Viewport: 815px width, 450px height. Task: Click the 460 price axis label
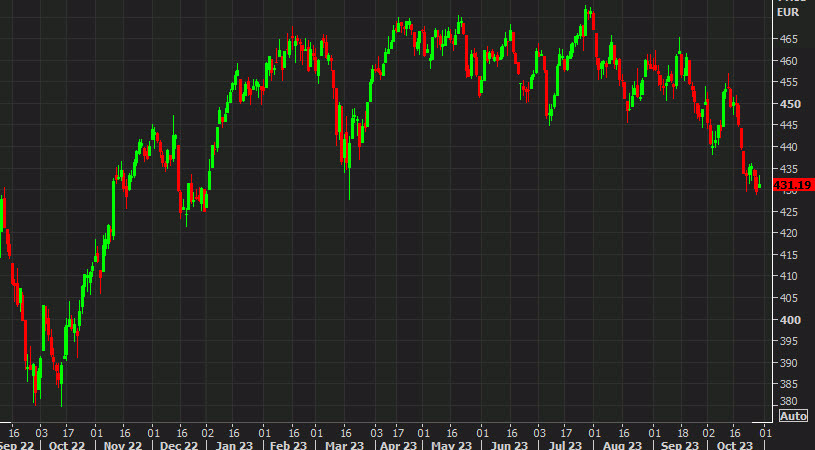click(x=788, y=61)
